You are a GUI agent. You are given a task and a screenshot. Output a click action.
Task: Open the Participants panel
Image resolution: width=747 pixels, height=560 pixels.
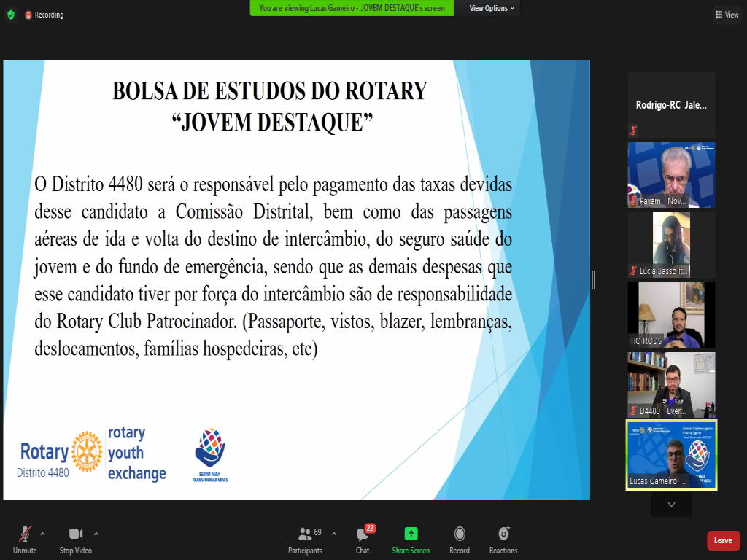pos(305,538)
